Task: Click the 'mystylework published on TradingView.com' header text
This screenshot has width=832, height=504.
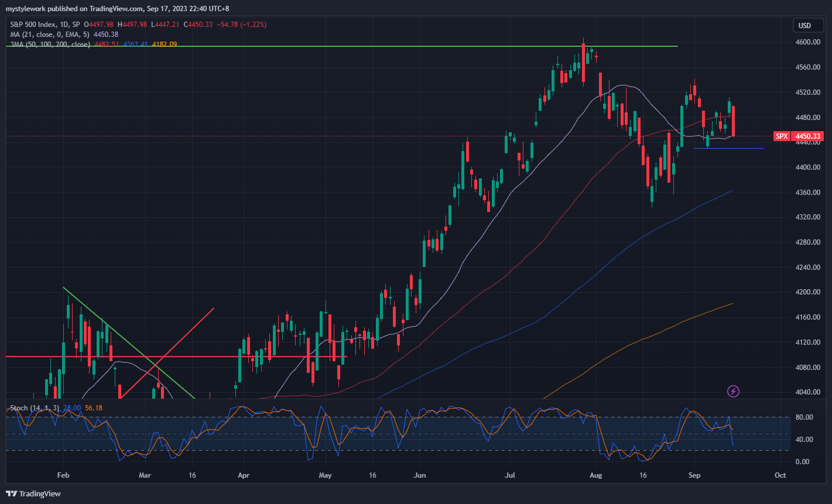Action: point(74,9)
